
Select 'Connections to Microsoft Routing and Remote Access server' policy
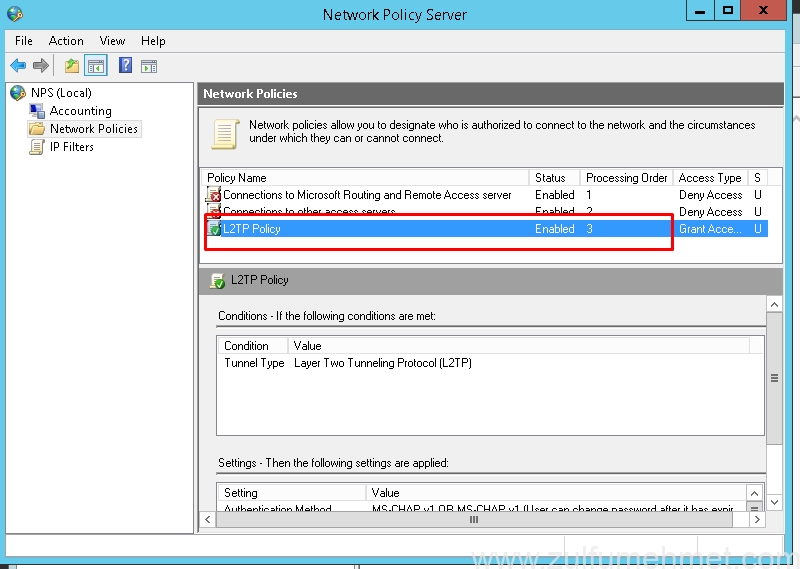(367, 194)
